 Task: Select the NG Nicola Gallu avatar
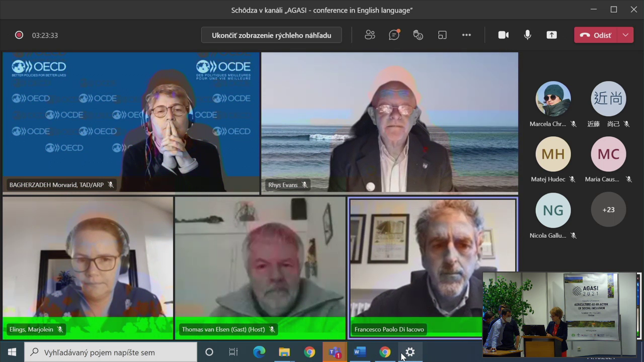553,210
